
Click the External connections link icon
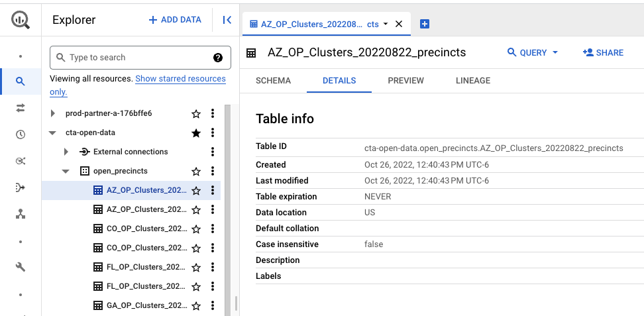point(84,152)
